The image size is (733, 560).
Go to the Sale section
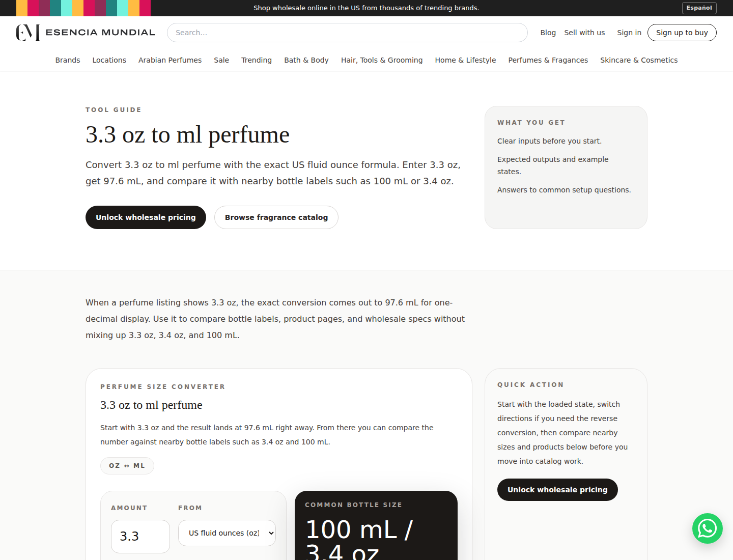pyautogui.click(x=221, y=60)
